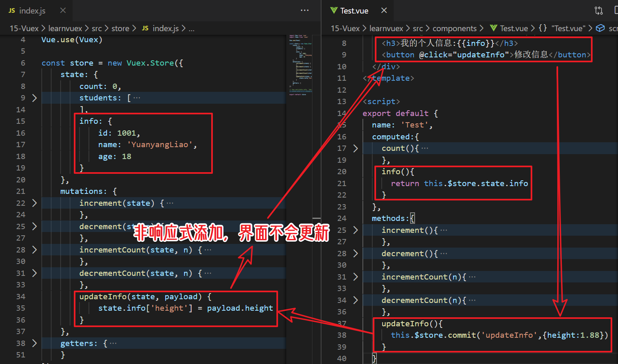Expand folded count() computed in Test.vue
The width and height of the screenshot is (618, 364).
[356, 148]
